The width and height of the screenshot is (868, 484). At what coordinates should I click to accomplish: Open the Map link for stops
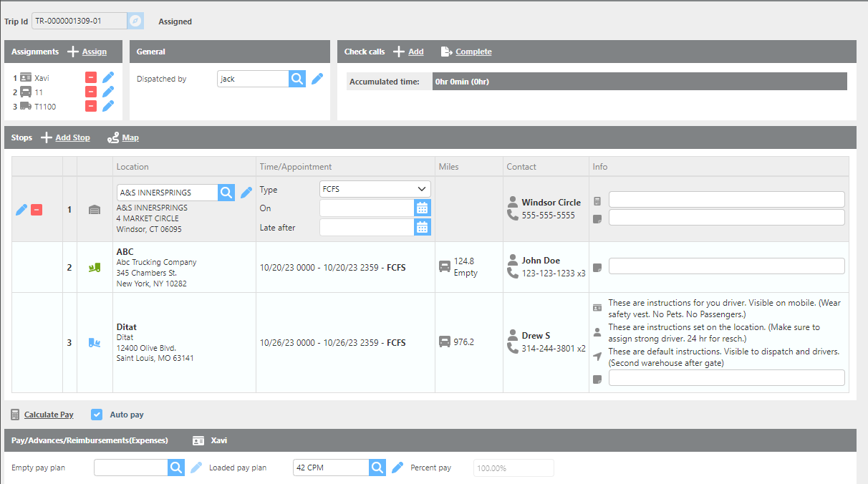pyautogui.click(x=130, y=137)
